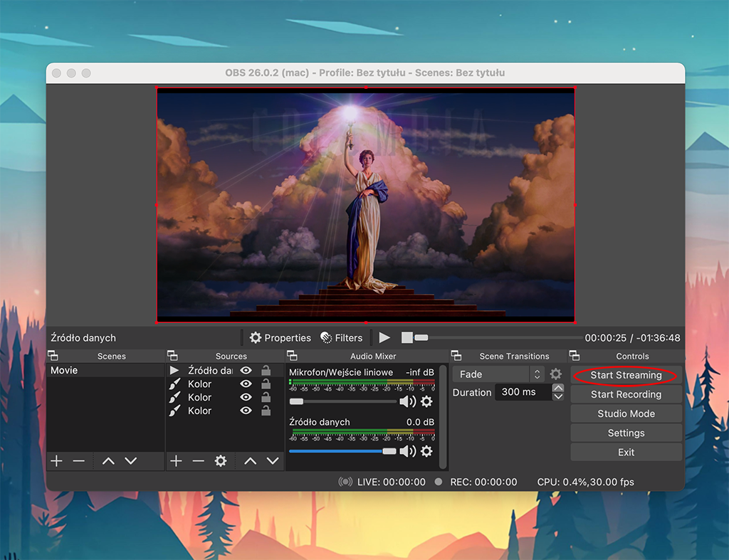Add a new source with plus icon
This screenshot has height=560, width=729.
coord(177,461)
